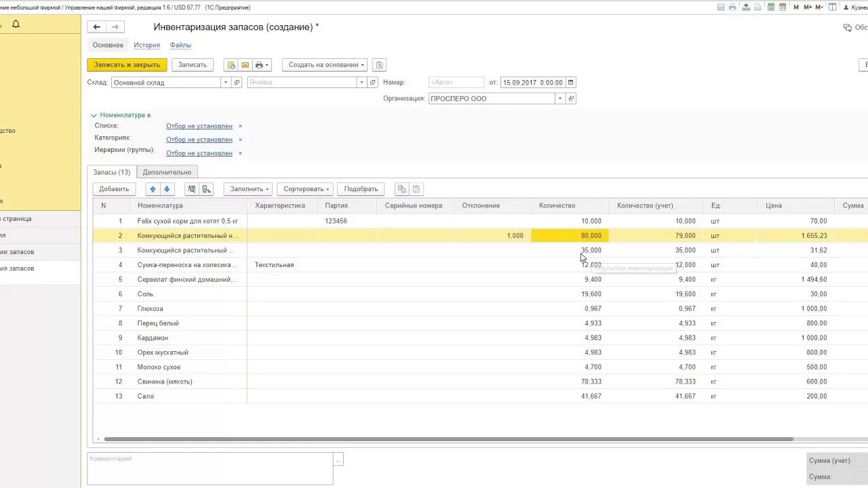Click the Количество (учет) column header
The height and width of the screenshot is (488, 868).
pyautogui.click(x=655, y=205)
